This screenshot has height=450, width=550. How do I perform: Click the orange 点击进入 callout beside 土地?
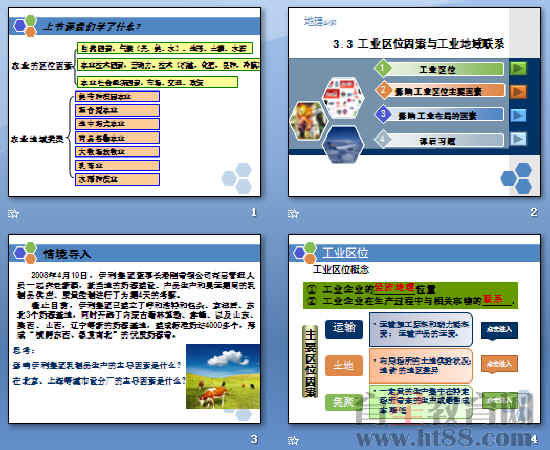click(x=499, y=364)
